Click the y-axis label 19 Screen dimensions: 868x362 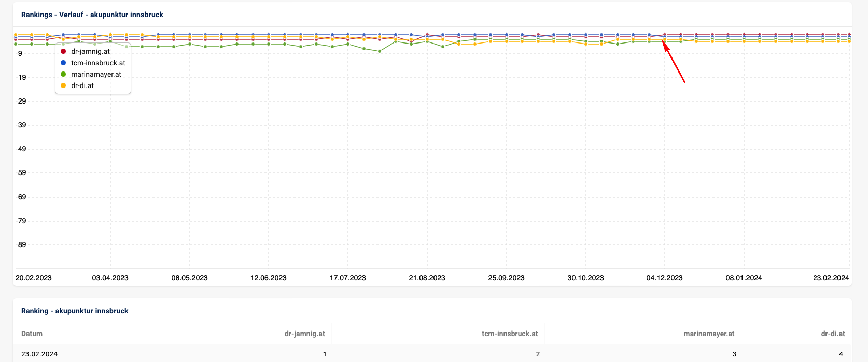pyautogui.click(x=22, y=78)
